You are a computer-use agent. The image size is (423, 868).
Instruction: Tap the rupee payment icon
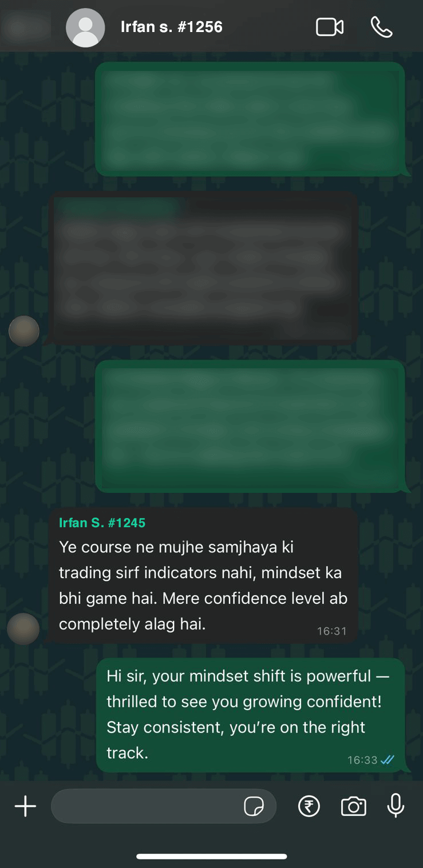pos(309,806)
